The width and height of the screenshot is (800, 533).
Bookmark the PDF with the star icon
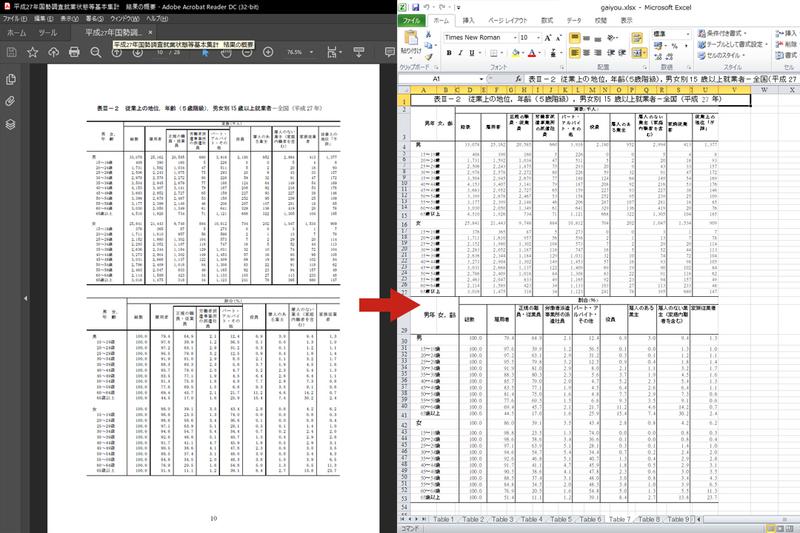click(x=33, y=52)
